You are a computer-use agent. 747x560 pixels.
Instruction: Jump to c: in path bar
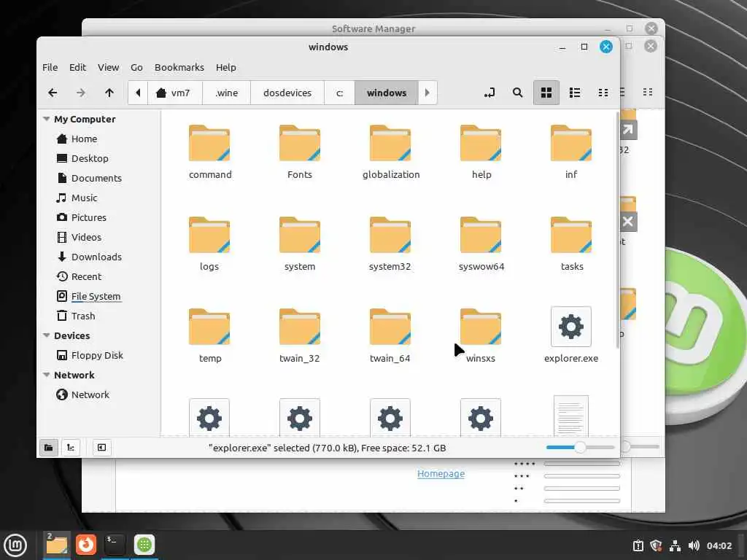[x=340, y=93]
